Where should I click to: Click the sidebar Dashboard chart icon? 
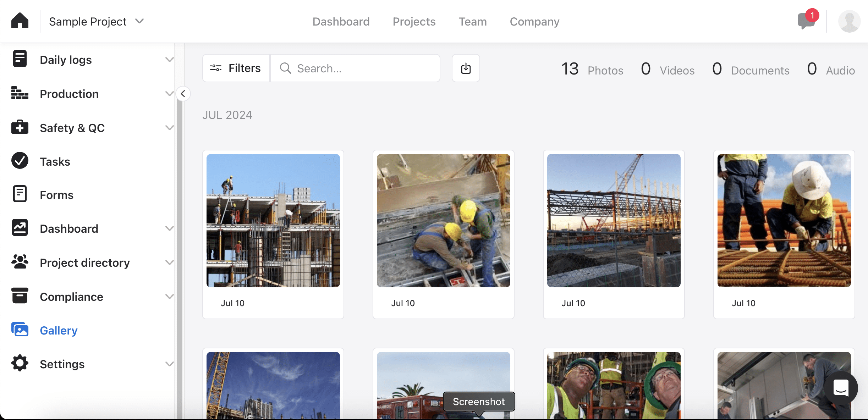pyautogui.click(x=20, y=228)
